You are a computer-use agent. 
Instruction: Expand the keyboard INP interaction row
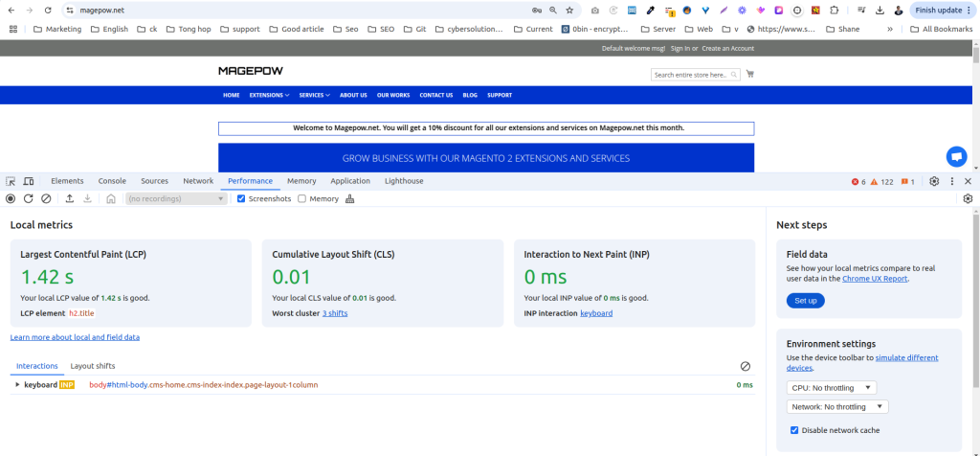point(17,385)
